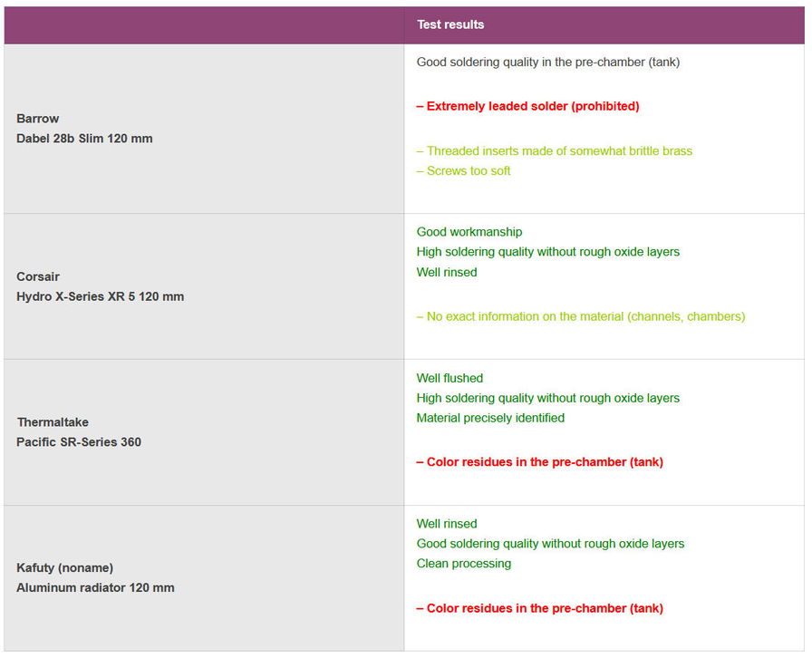Select "Threaded inserts made of somewhat brittle brass"
812x658 pixels.
click(555, 151)
